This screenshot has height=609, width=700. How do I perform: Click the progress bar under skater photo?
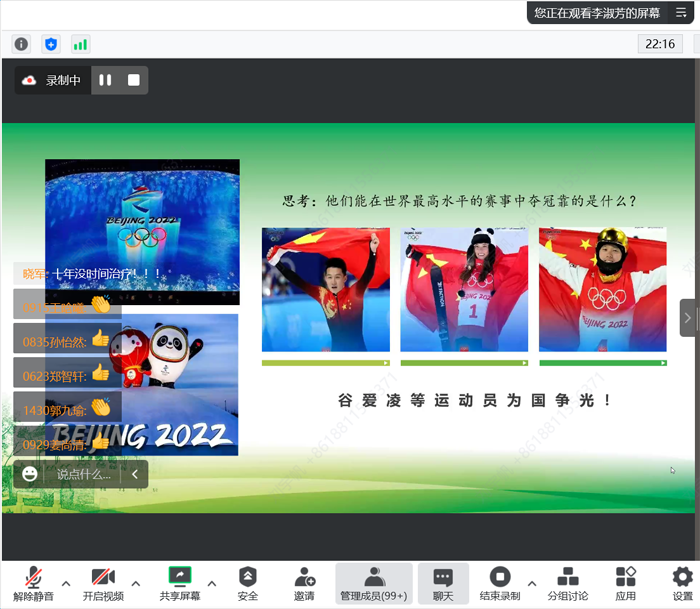325,363
